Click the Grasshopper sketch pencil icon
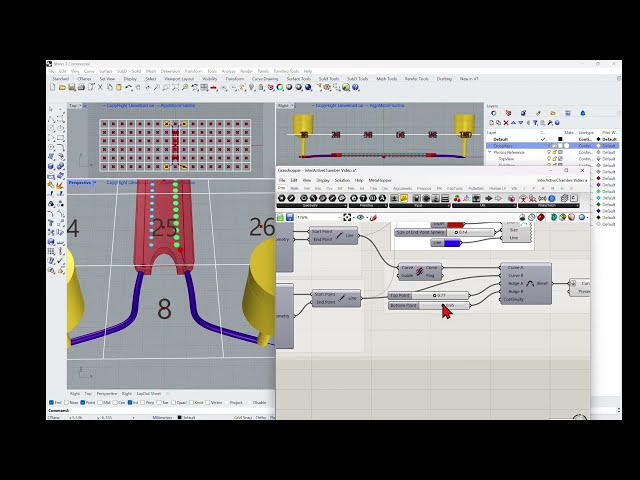 click(373, 218)
